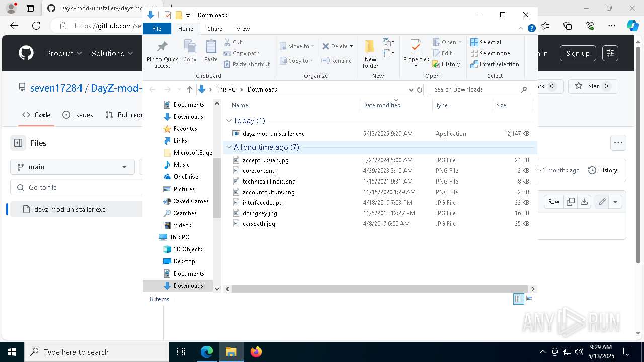Viewport: 644px width, 362px height.
Task: Open Product menu on GitHub
Action: tap(64, 53)
